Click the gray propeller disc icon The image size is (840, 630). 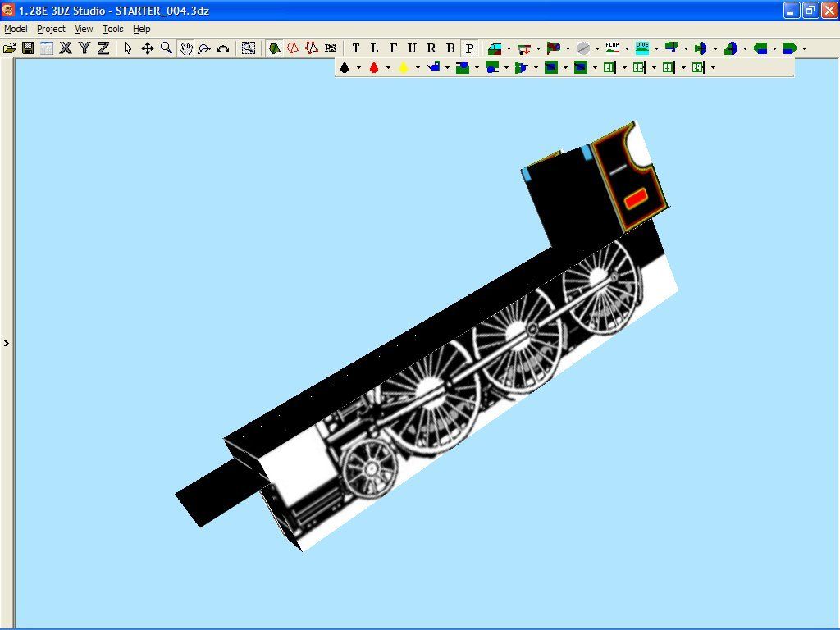point(583,48)
